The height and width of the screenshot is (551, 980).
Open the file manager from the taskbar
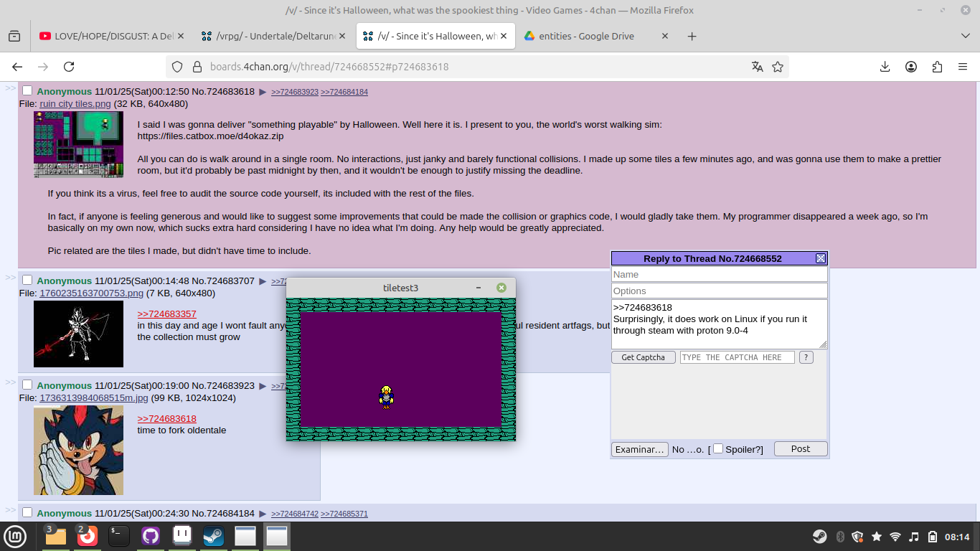coord(56,536)
